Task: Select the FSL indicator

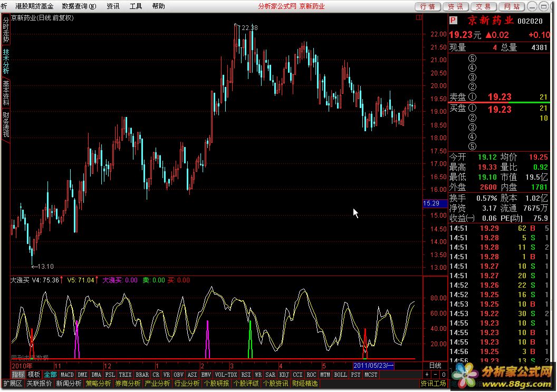Action: (110, 375)
